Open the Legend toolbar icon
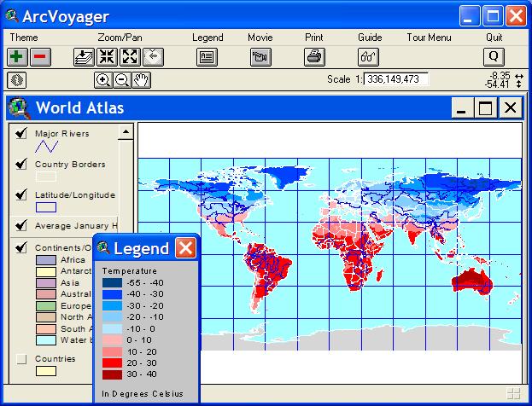This screenshot has height=406, width=532. (206, 57)
